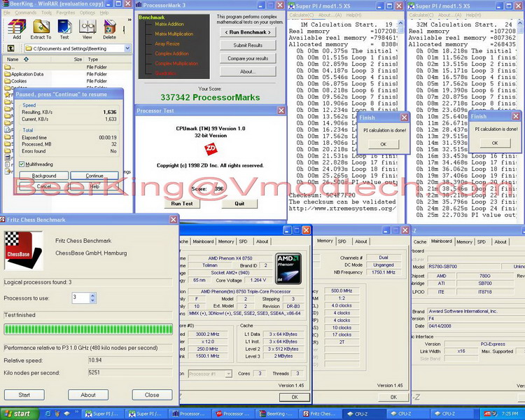Click the Fritz test progress bar
Screen dimensions: 525x420
(88, 329)
